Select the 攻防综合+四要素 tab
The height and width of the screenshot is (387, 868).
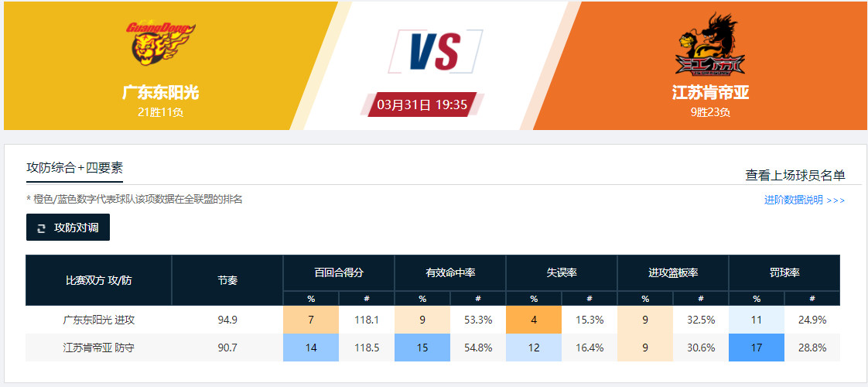pos(74,168)
